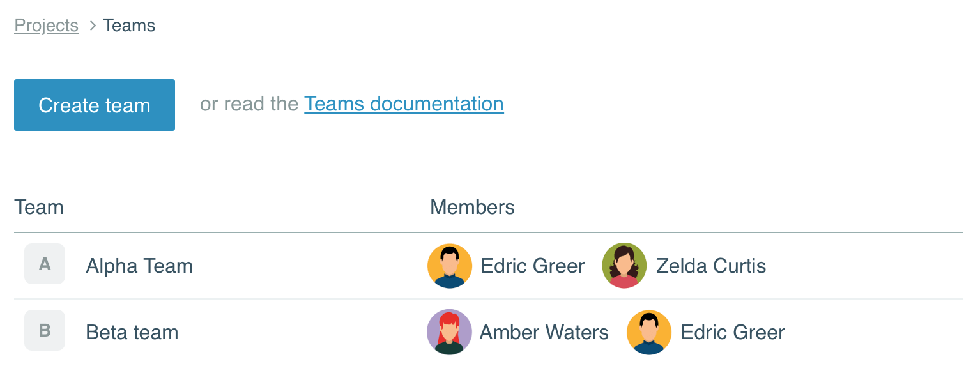
Task: Open the Teams documentation link
Action: 404,103
